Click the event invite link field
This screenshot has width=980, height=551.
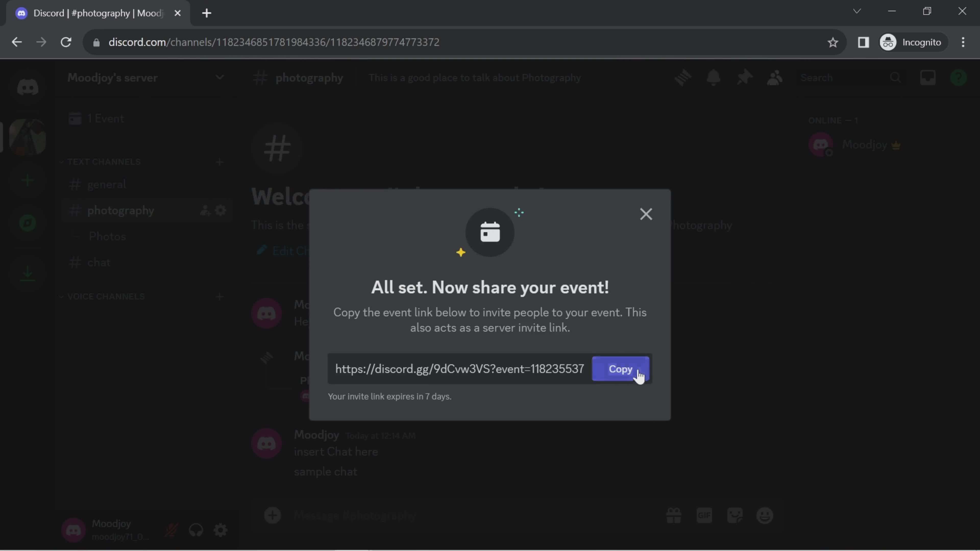(x=459, y=369)
